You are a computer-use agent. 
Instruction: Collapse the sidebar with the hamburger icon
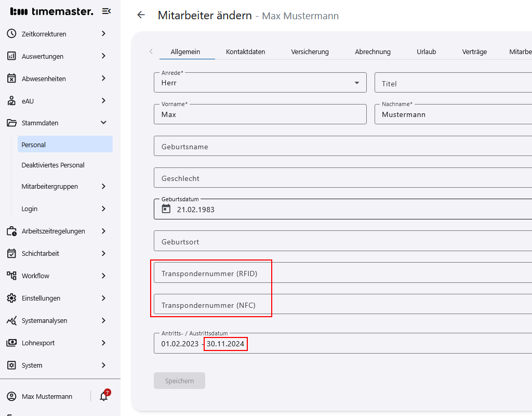pos(107,10)
